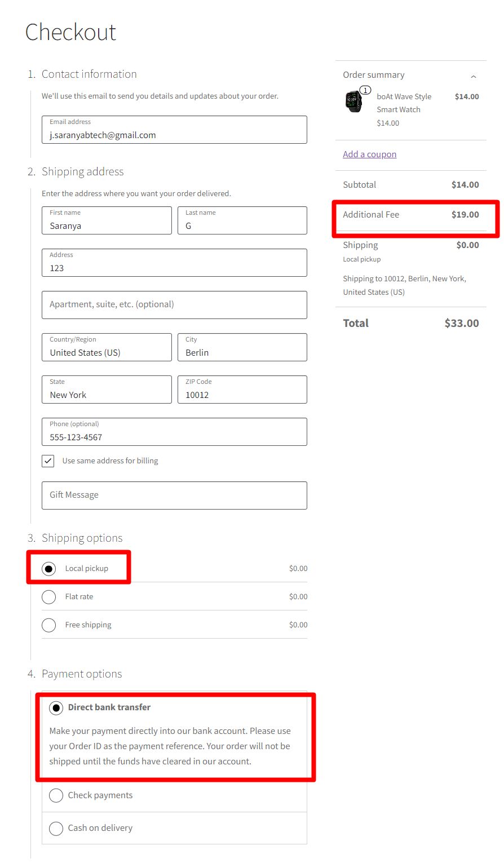Focus the First name field
This screenshot has height=863, width=504.
pos(107,220)
